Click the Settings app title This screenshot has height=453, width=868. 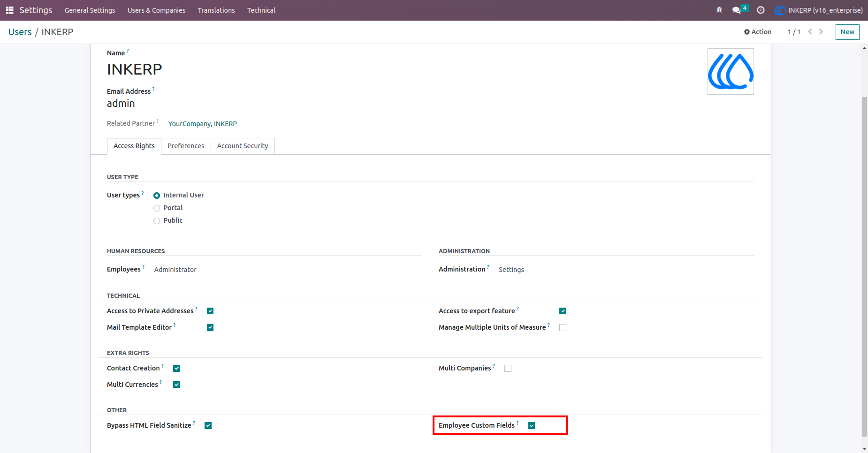[36, 10]
